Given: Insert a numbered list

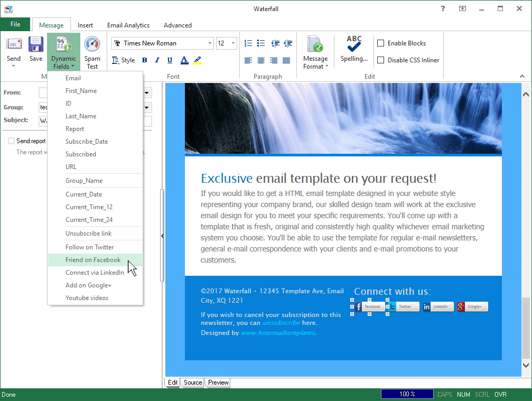Looking at the screenshot, I should click(248, 43).
